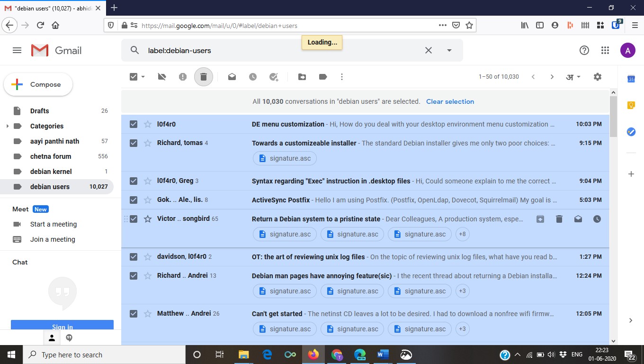
Task: Mark selected emails as read with envelope icon
Action: coord(232,76)
